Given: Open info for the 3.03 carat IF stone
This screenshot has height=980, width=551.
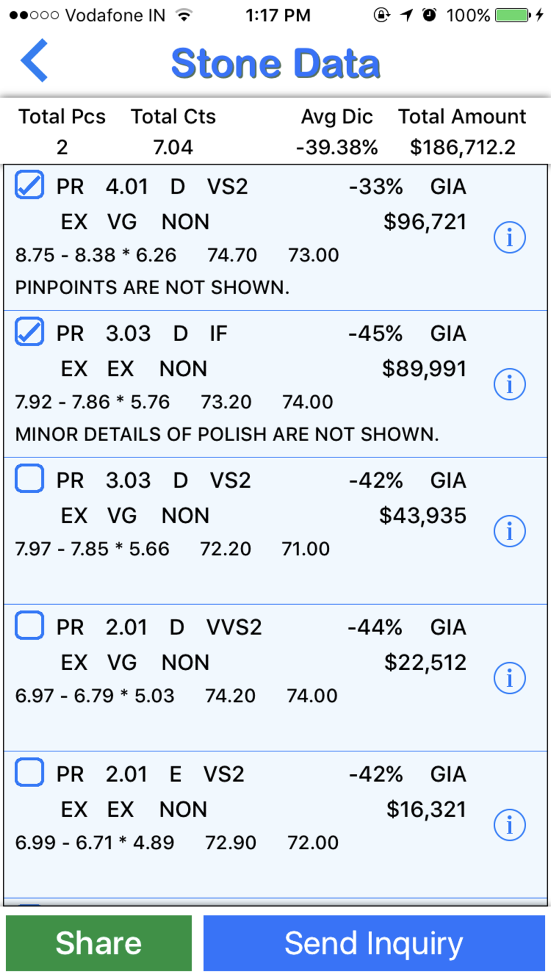Looking at the screenshot, I should tap(510, 384).
